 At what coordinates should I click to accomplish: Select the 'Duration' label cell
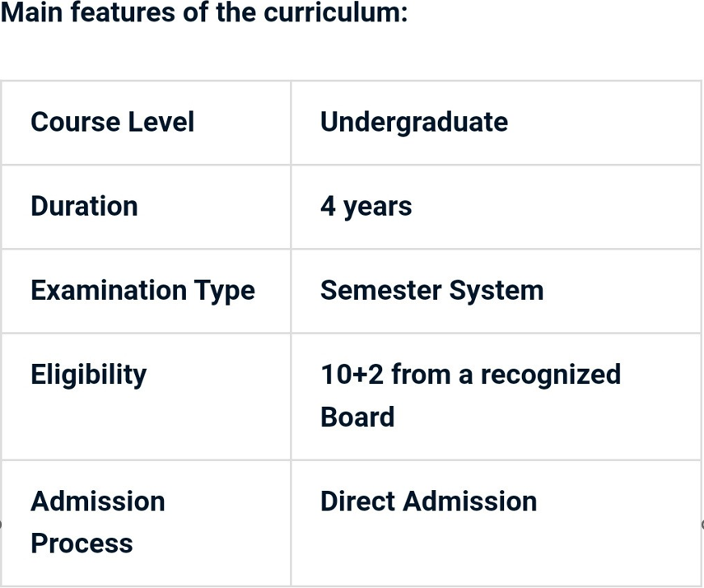coord(84,206)
